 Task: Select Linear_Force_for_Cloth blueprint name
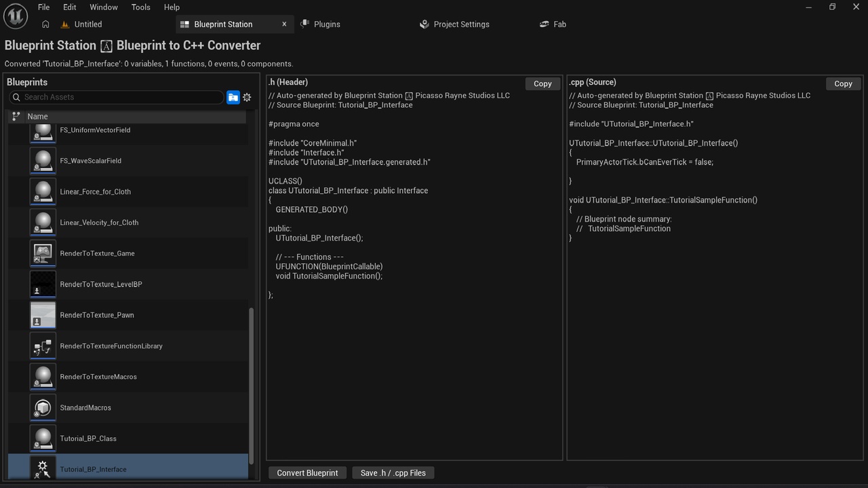point(96,192)
